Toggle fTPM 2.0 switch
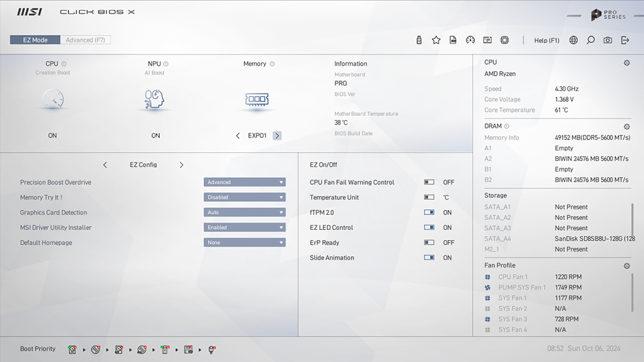644x362 pixels. coord(429,213)
